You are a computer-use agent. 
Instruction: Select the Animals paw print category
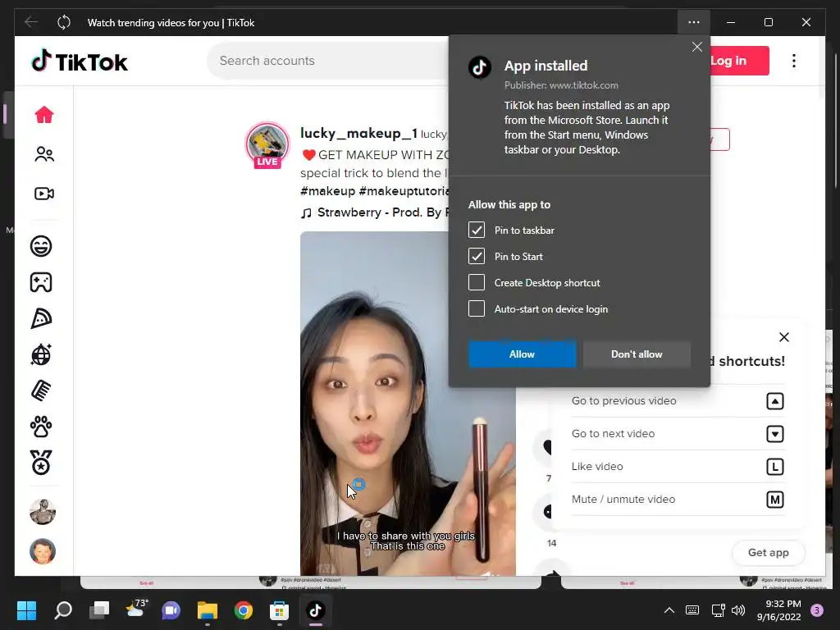41,427
